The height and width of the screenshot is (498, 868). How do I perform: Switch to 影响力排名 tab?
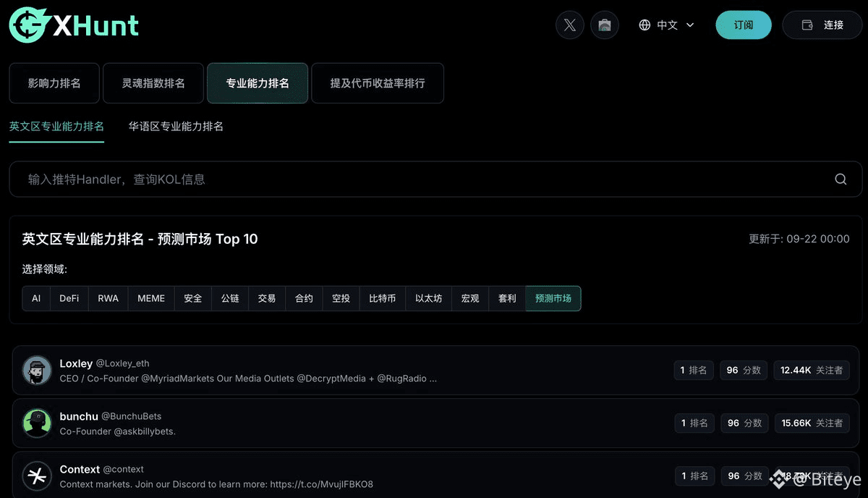(54, 83)
